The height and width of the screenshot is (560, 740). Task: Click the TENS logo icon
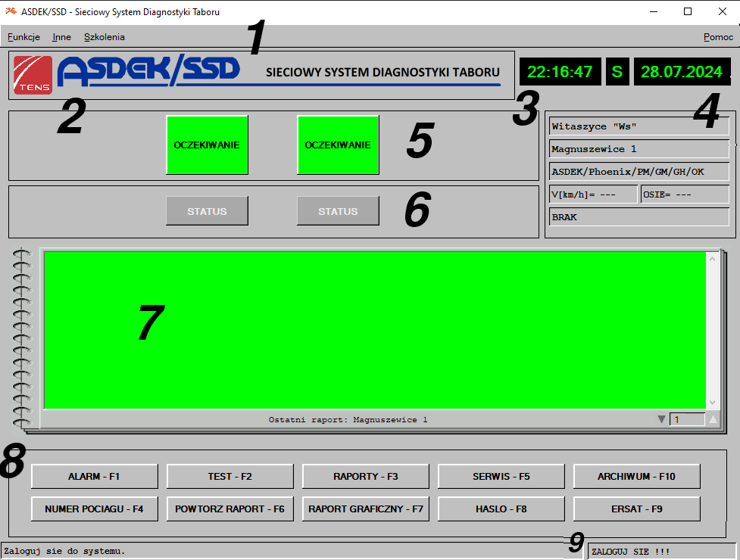click(x=33, y=75)
